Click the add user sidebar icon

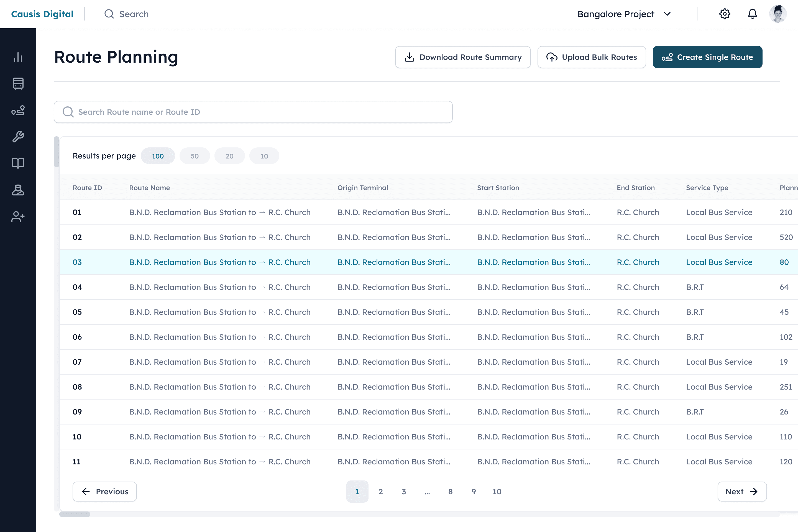coord(18,216)
